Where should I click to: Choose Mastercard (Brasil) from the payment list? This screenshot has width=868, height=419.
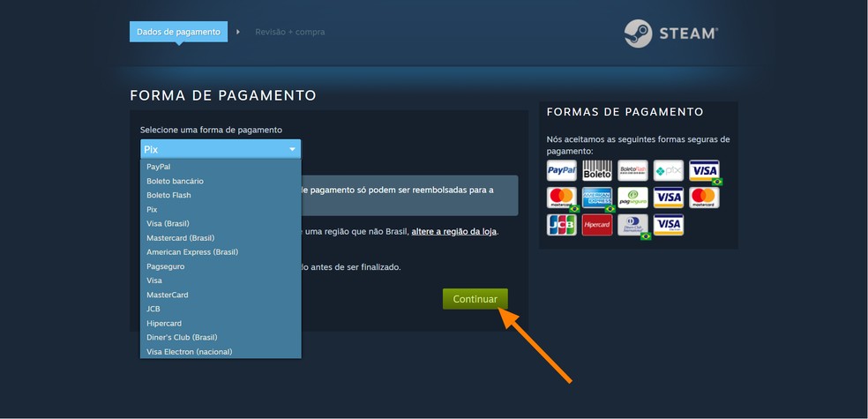(x=221, y=238)
